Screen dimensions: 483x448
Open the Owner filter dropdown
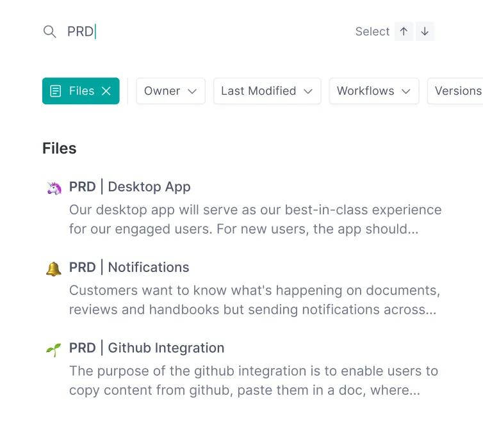pos(170,91)
